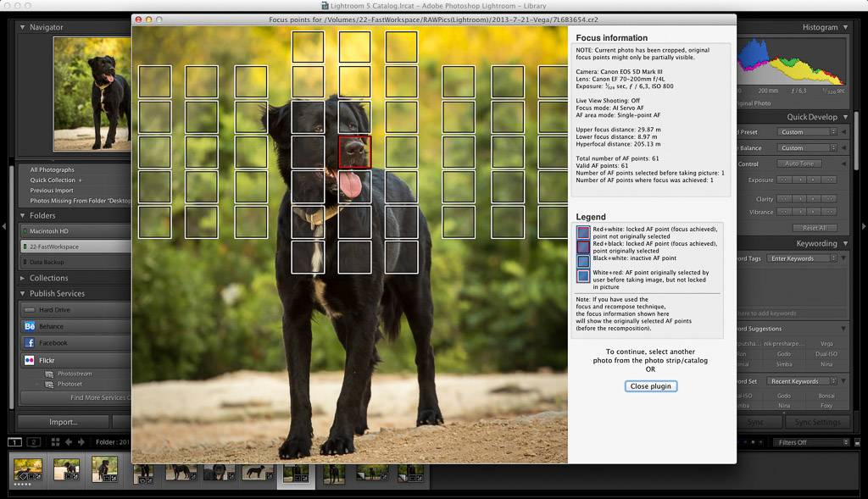Open second window display 2 icon

pyautogui.click(x=34, y=442)
